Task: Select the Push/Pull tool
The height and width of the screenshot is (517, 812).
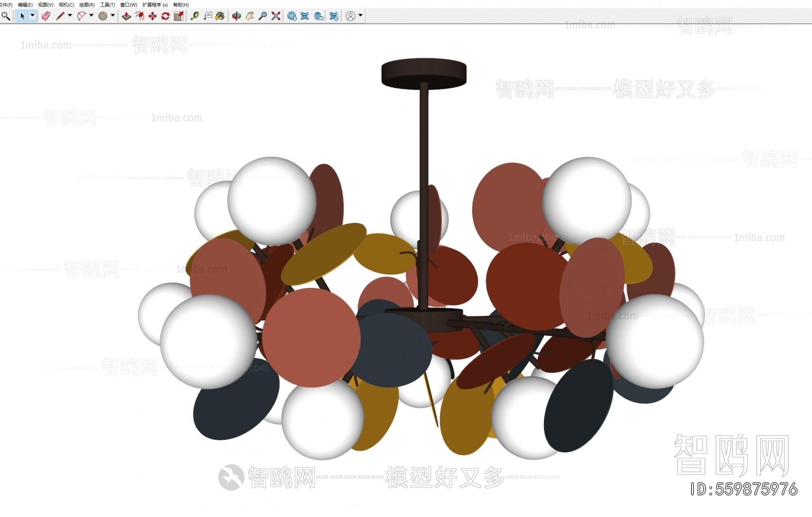Action: click(126, 16)
